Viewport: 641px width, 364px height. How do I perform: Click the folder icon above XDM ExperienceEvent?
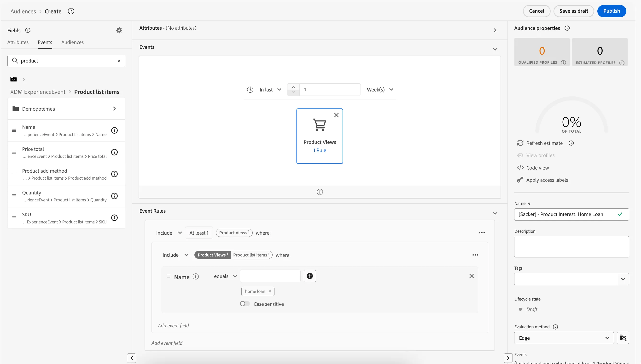point(13,79)
